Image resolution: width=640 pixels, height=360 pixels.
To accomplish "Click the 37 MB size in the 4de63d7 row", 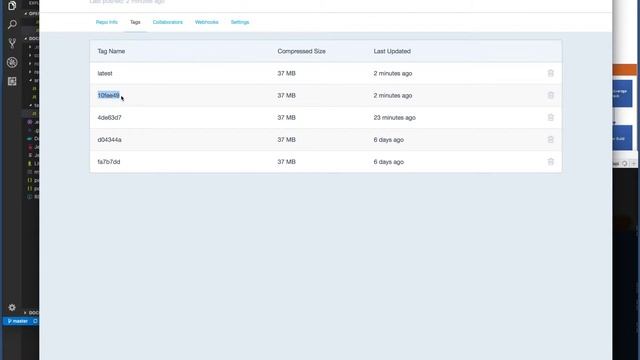I will click(287, 118).
